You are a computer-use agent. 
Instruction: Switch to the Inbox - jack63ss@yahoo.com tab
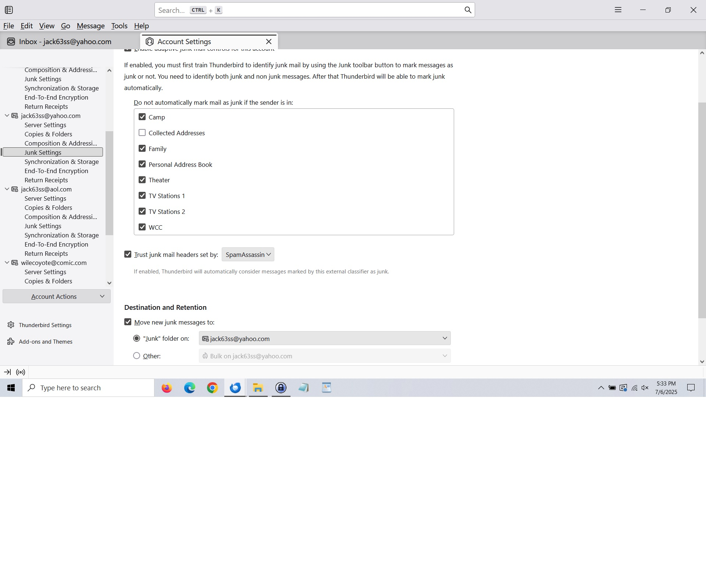70,42
